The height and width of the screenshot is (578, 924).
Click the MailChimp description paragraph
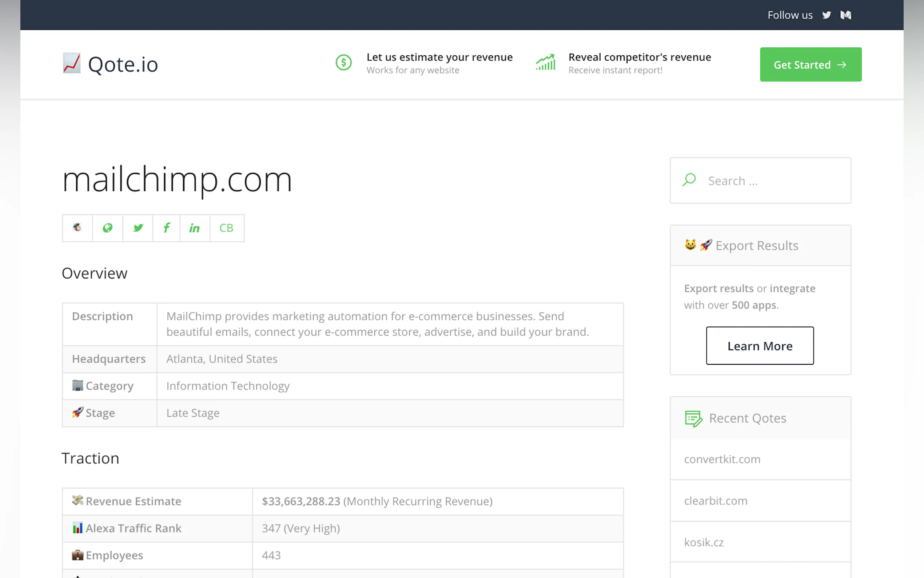pos(377,324)
